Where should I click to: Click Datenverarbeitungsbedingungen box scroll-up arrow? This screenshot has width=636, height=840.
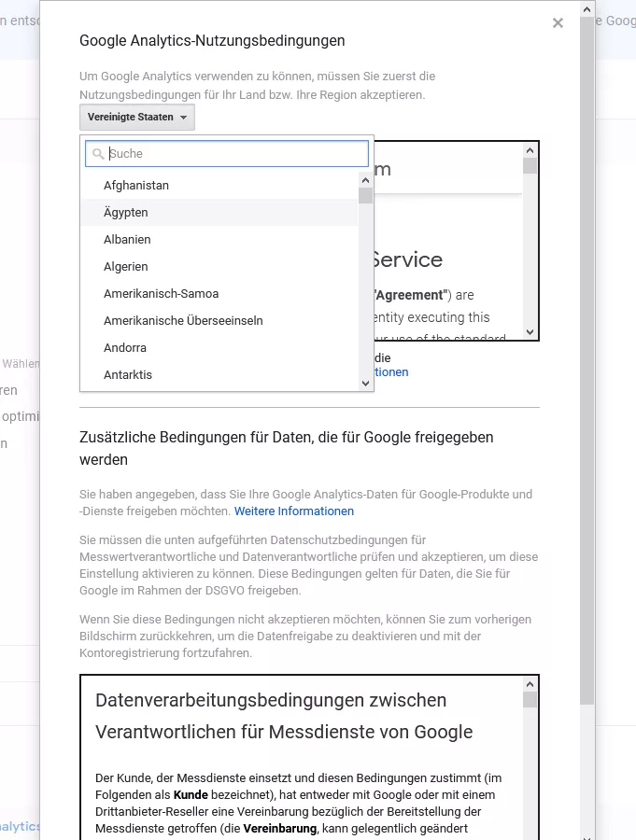[530, 684]
